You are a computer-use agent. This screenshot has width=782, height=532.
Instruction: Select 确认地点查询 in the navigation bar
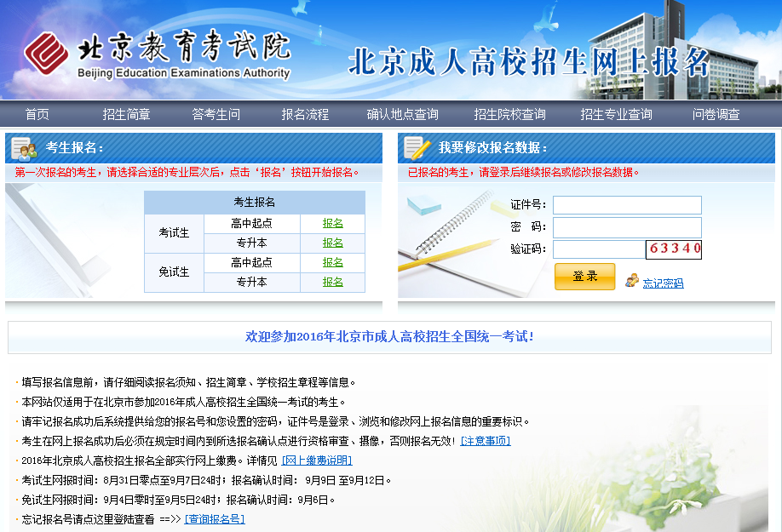pyautogui.click(x=402, y=114)
